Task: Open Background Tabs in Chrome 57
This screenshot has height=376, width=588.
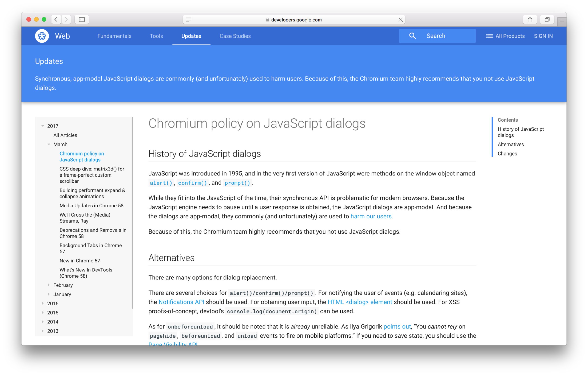Action: pos(91,248)
